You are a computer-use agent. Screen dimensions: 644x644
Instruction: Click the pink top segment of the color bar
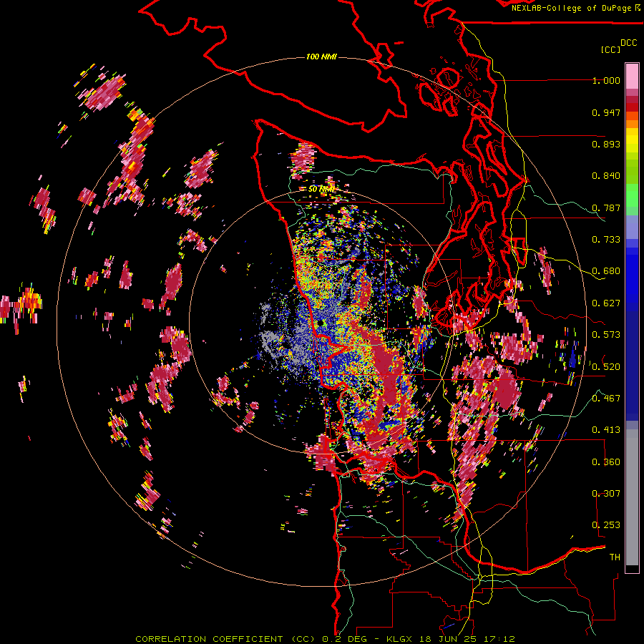[632, 77]
